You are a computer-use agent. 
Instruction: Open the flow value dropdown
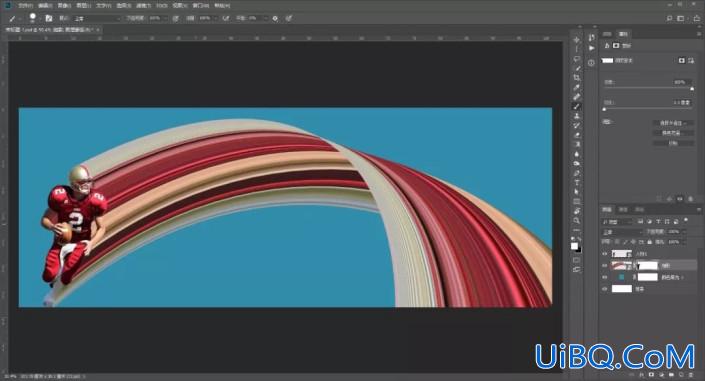coord(216,18)
